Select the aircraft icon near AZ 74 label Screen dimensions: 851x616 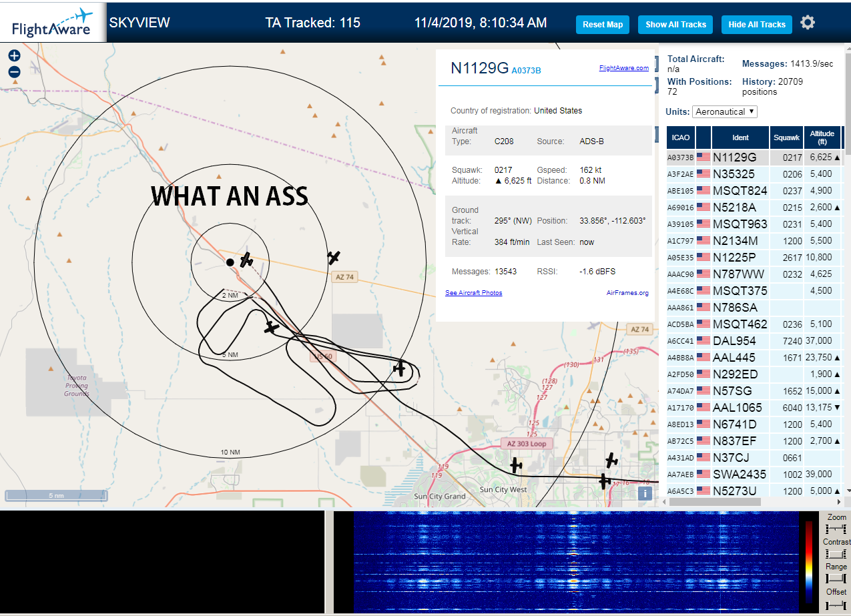coord(334,257)
